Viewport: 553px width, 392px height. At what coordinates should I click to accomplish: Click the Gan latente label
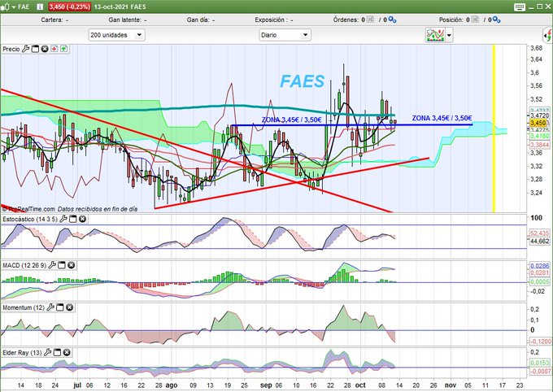(124, 20)
